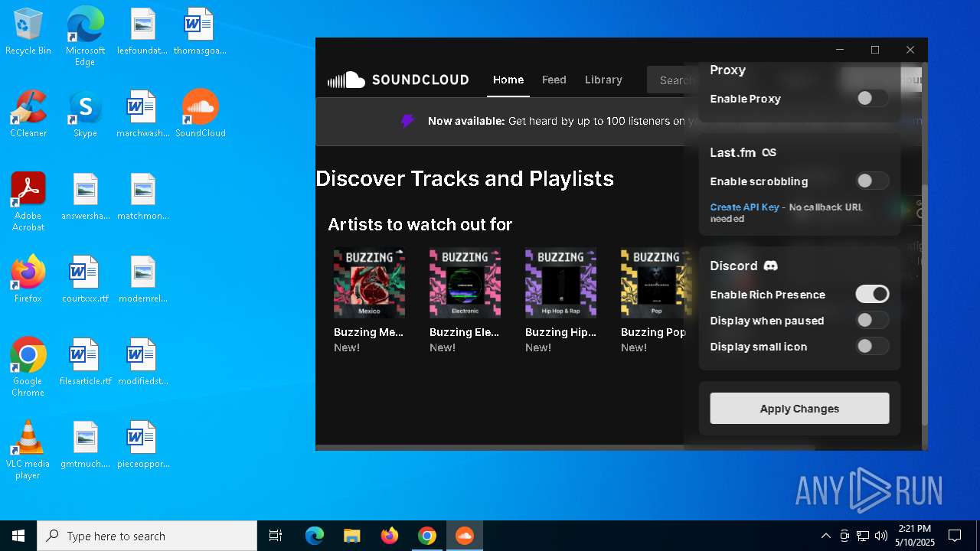Toggle the Enable scrobbling switch
This screenshot has width=980, height=551.
click(872, 181)
